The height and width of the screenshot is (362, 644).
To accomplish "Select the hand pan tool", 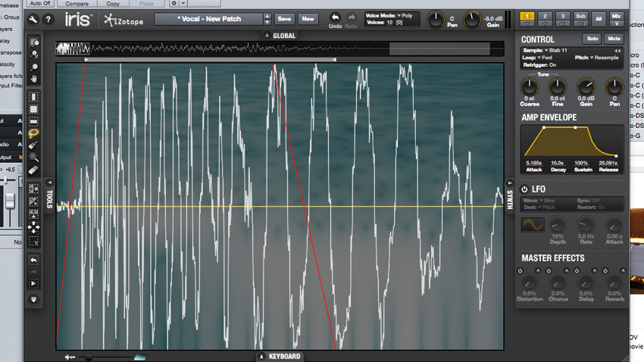I will pyautogui.click(x=33, y=79).
